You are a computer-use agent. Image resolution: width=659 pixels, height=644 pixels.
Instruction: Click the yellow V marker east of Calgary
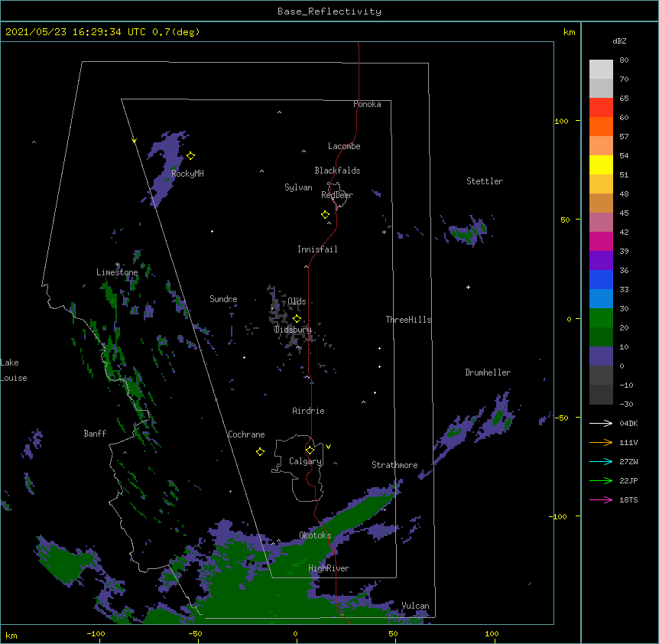click(328, 447)
